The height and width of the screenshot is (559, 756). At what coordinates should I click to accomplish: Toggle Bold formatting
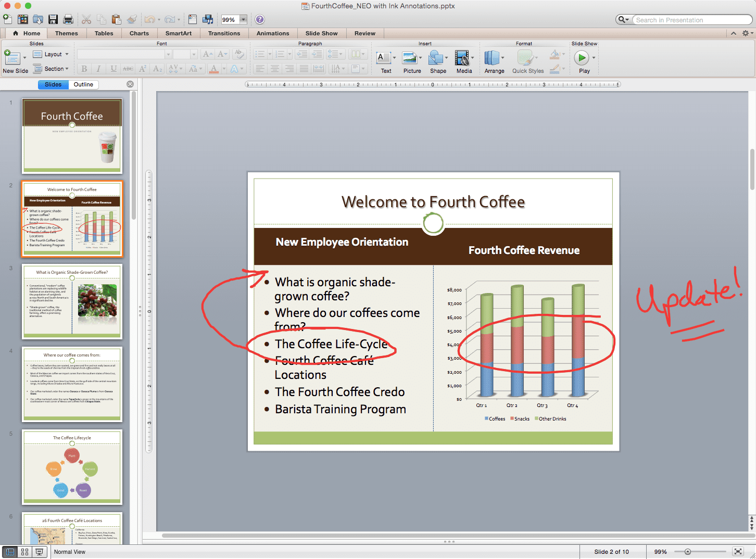pyautogui.click(x=84, y=69)
